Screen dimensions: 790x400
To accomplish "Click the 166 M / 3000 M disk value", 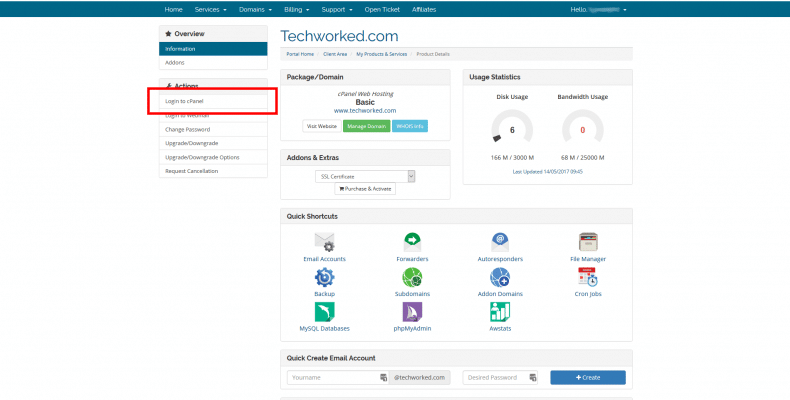I will click(512, 158).
